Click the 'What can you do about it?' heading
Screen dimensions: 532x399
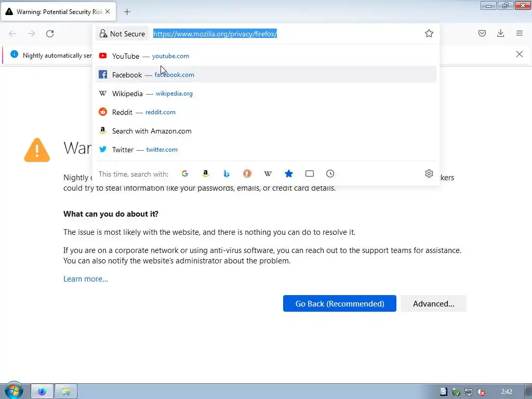(x=111, y=214)
